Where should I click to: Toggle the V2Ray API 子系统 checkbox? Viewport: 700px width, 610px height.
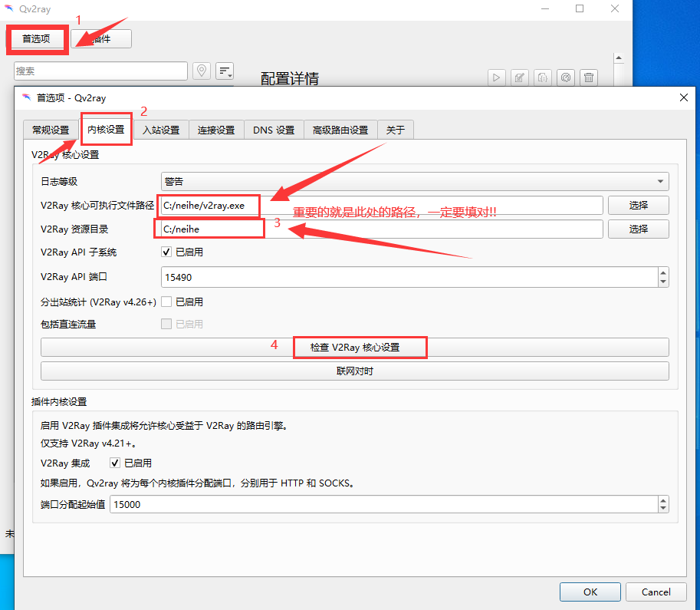166,252
